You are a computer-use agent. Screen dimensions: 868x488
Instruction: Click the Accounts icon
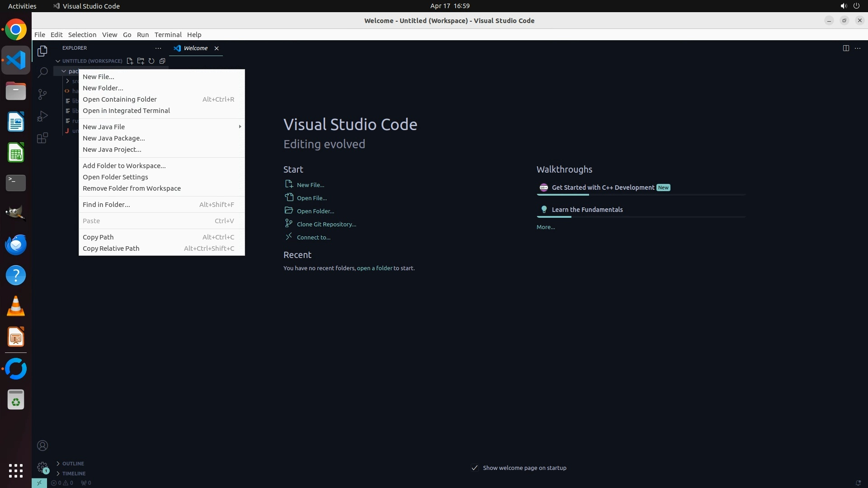pos(42,446)
